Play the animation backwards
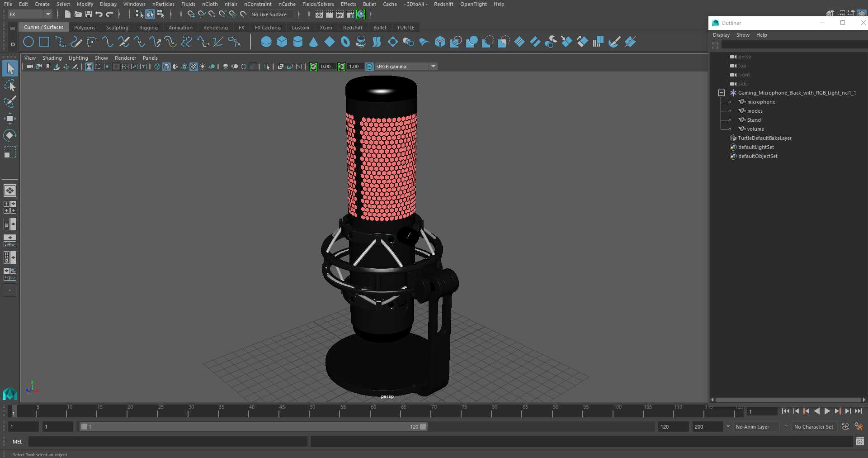This screenshot has height=458, width=868. point(816,411)
